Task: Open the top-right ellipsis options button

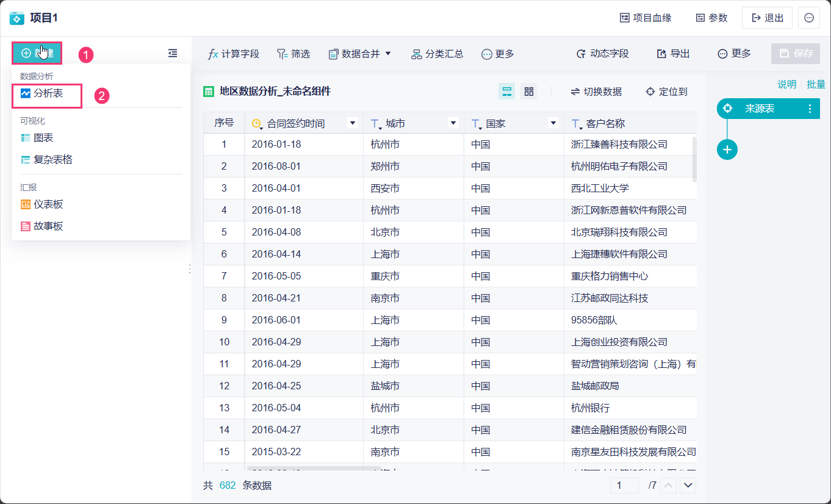Action: click(809, 18)
